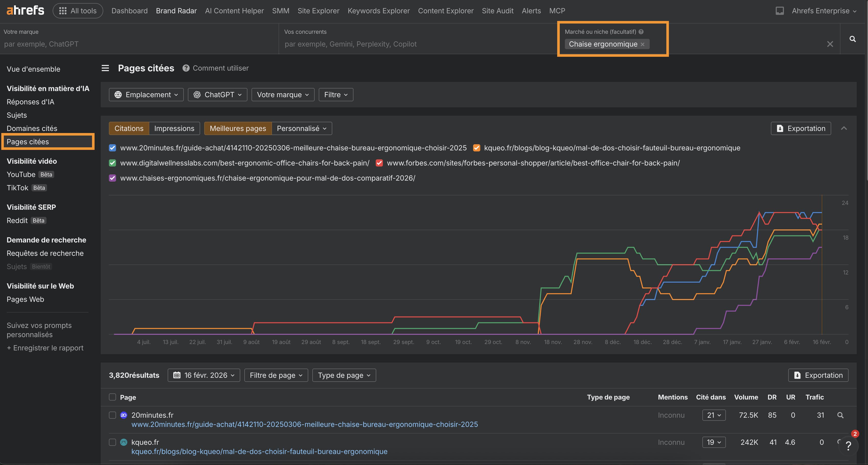Screen dimensions: 868x465
Task: Expand the Type de page dropdown
Action: point(344,375)
